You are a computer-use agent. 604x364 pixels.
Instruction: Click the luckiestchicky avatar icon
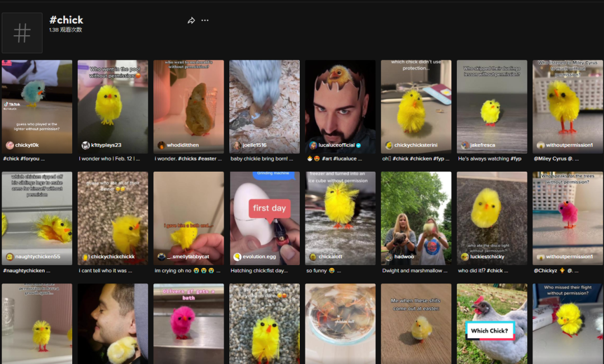click(465, 257)
